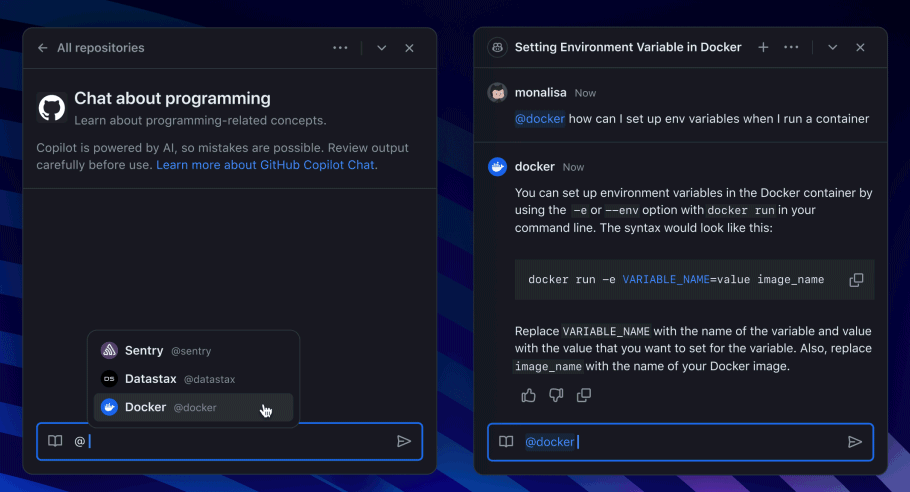Click VARIABLE_NAME in the code block
Screen dimensions: 910x492
click(666, 280)
